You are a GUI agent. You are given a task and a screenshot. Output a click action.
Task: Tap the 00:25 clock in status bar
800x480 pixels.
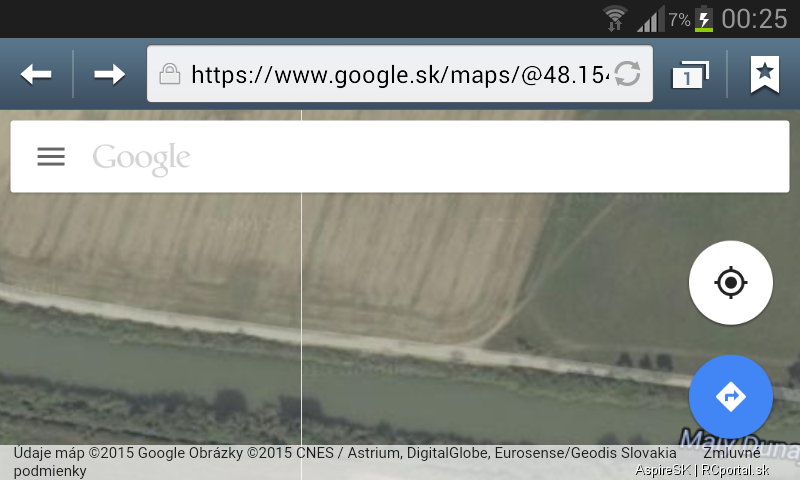point(755,19)
